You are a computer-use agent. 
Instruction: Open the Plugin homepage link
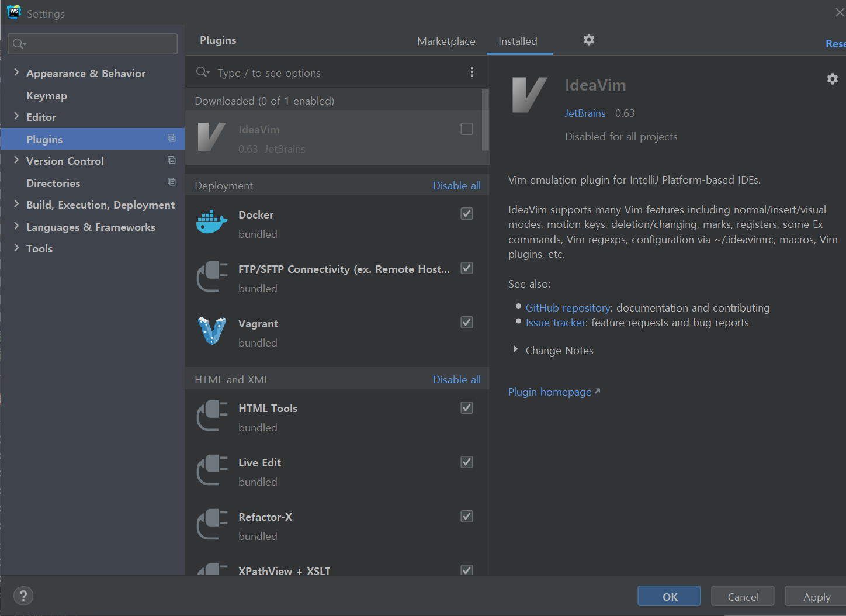(x=554, y=392)
